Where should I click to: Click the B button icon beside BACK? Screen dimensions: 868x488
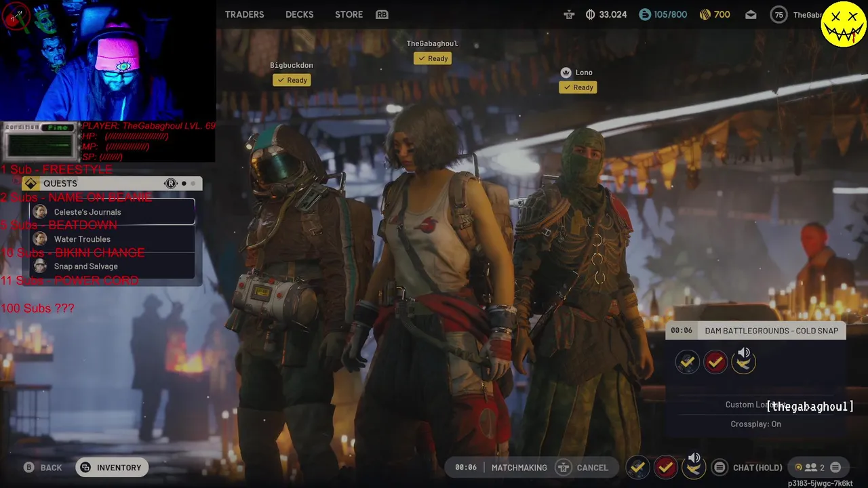click(x=28, y=468)
